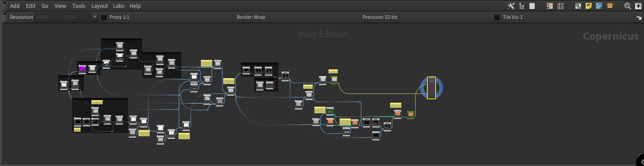Click the second Resolution height field
This screenshot has width=644, height=166.
[76, 17]
